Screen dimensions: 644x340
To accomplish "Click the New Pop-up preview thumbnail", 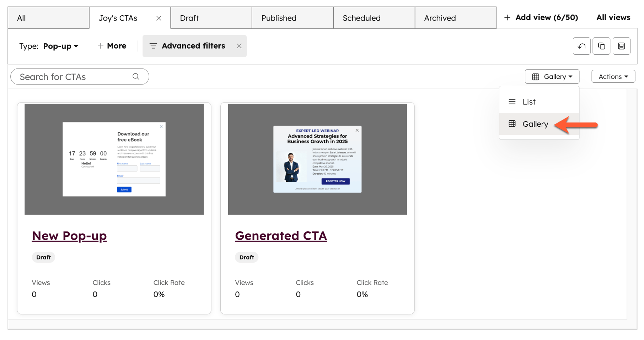I will click(x=114, y=159).
